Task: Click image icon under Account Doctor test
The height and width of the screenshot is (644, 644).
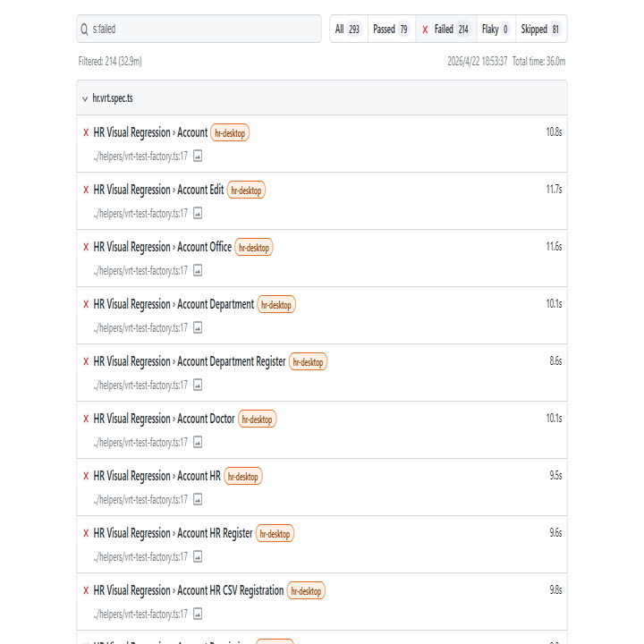Action: (x=198, y=442)
